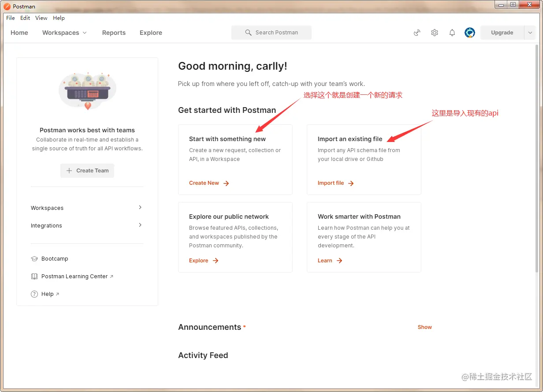The image size is (543, 392).
Task: Switch to the Reports tab
Action: (114, 33)
